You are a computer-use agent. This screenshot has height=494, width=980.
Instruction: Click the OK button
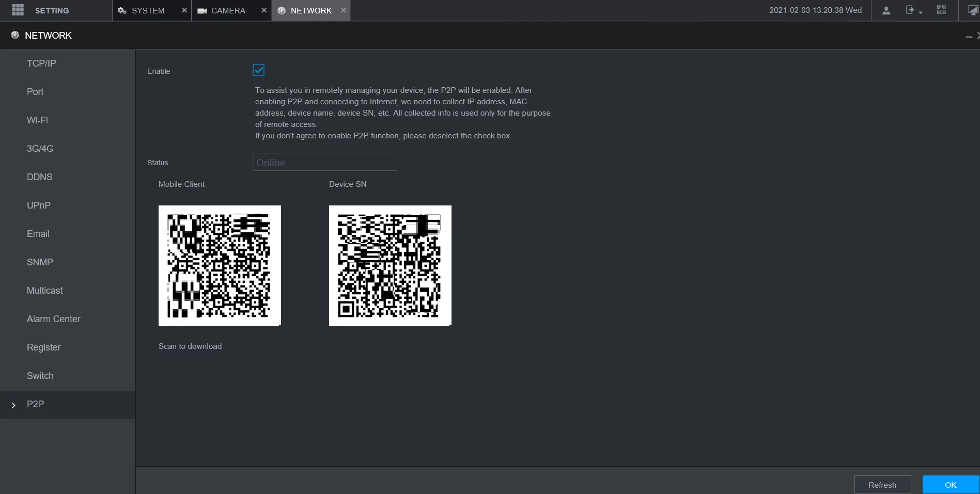coord(951,485)
